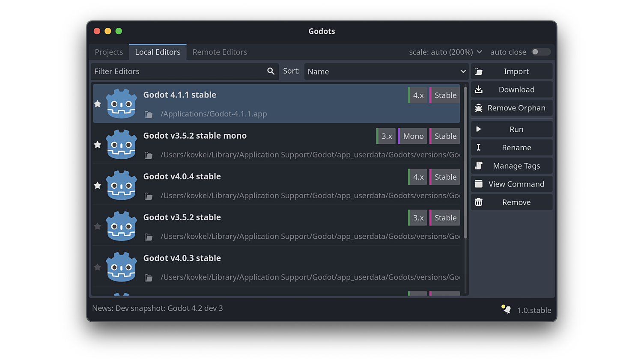Unfavorite Godot 4.1.1 stable star

(98, 104)
